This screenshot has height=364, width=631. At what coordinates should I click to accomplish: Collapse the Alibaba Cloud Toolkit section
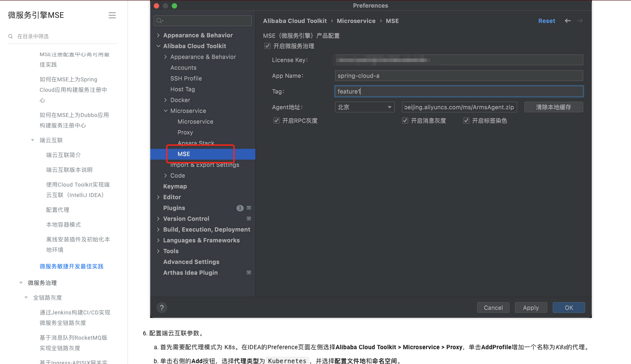[x=158, y=46]
